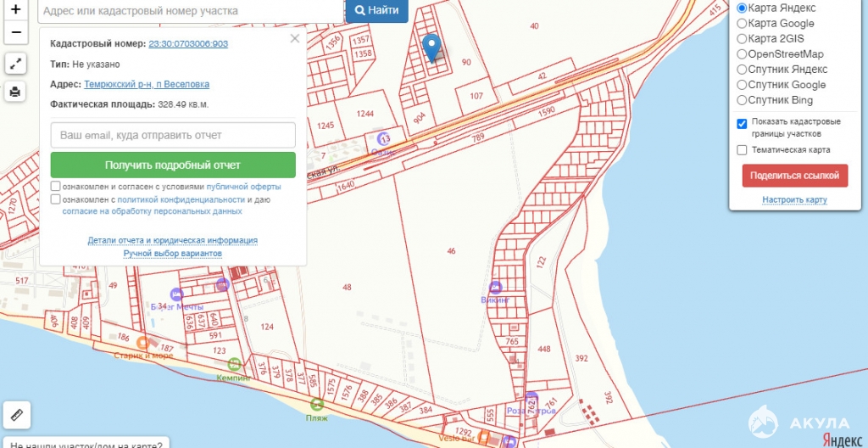868x448 pixels.
Task: Select the blue map pin marker
Action: 431,48
